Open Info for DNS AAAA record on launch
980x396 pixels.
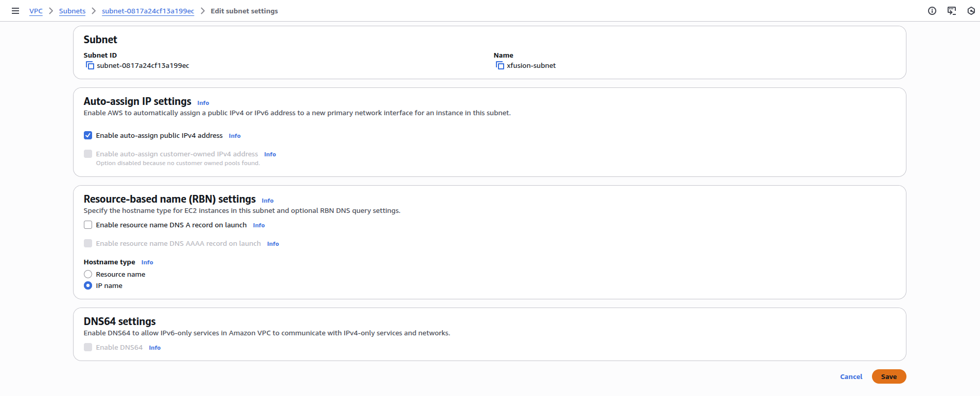coord(273,244)
